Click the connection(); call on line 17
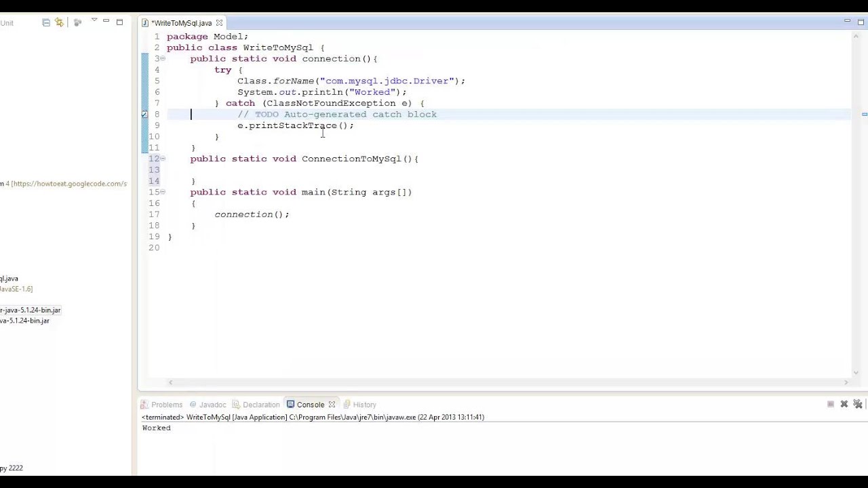The image size is (868, 488). [252, 215]
